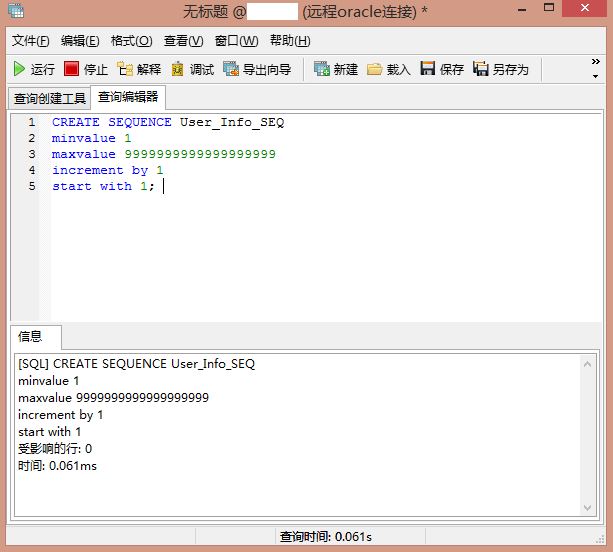This screenshot has width=613, height=552.
Task: Minimize the query window
Action: [522, 9]
